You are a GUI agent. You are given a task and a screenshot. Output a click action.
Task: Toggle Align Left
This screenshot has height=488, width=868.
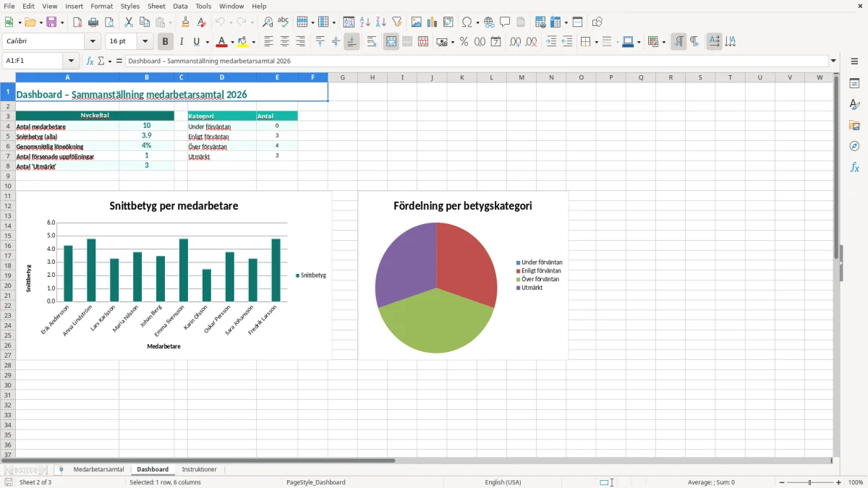coord(268,42)
